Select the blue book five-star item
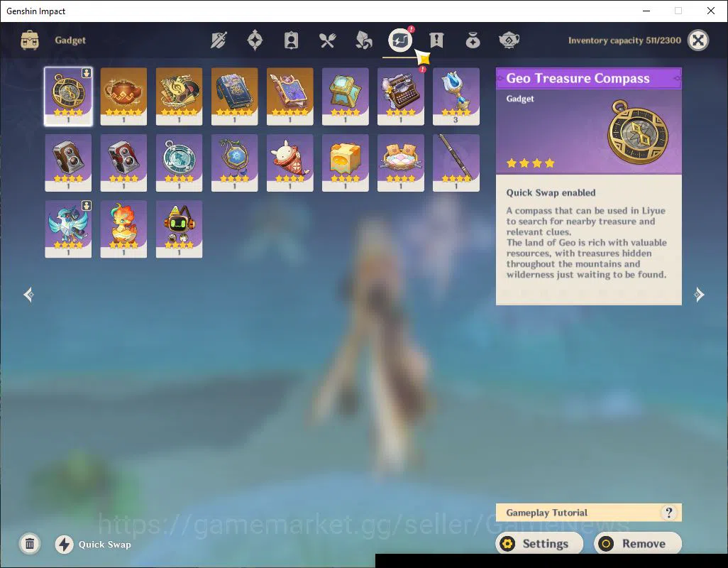 pyautogui.click(x=234, y=97)
